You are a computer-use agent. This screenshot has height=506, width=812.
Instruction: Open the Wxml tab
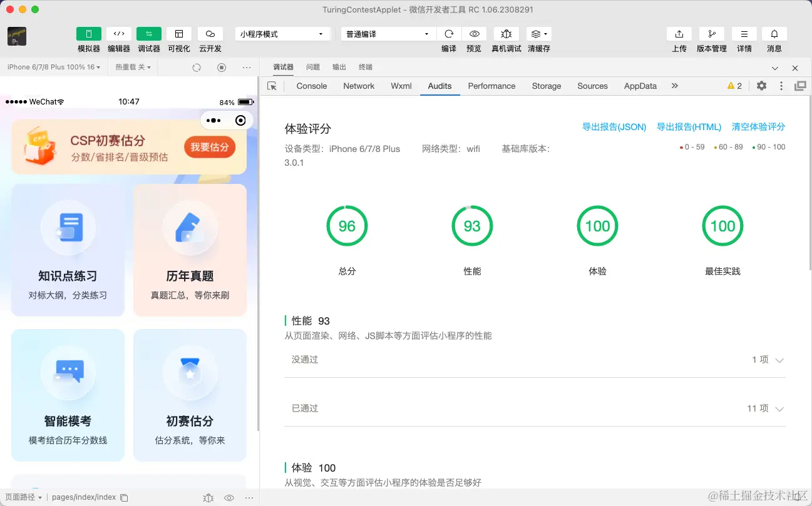coord(401,86)
